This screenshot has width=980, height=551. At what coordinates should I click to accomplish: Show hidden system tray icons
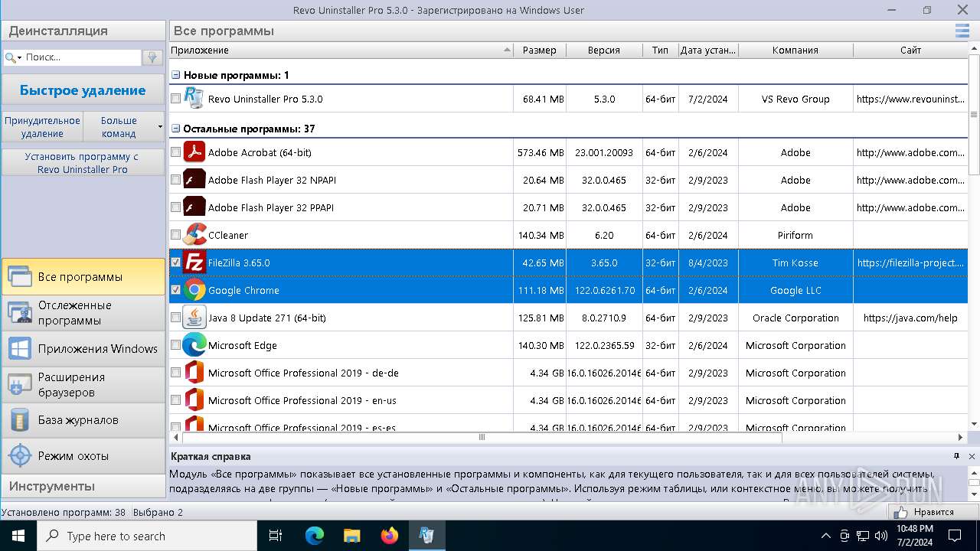coord(825,536)
